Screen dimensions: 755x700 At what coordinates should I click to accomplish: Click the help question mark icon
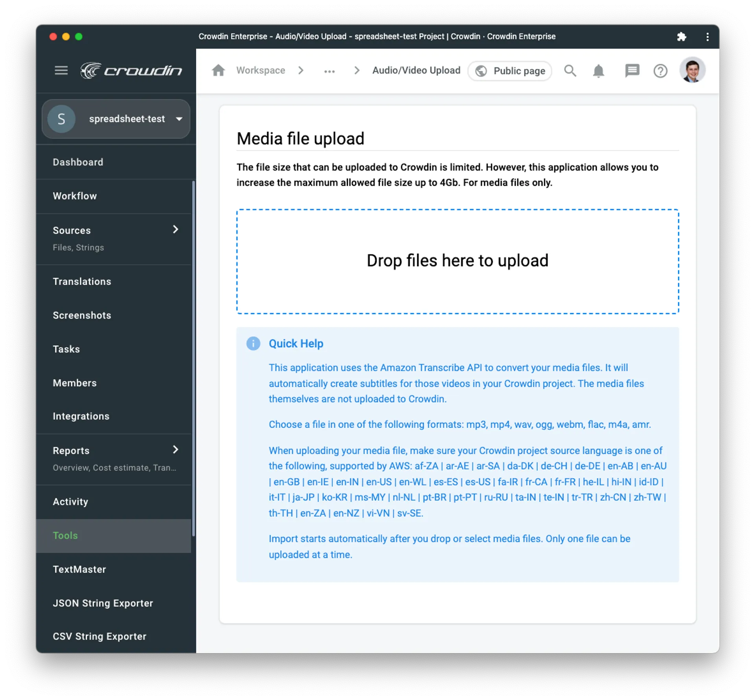(x=660, y=70)
